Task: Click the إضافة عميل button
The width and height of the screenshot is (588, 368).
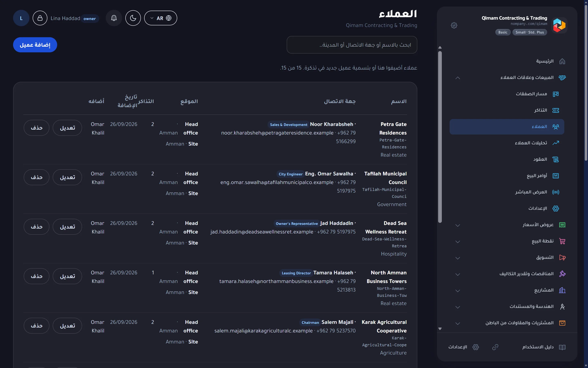Action: 35,45
